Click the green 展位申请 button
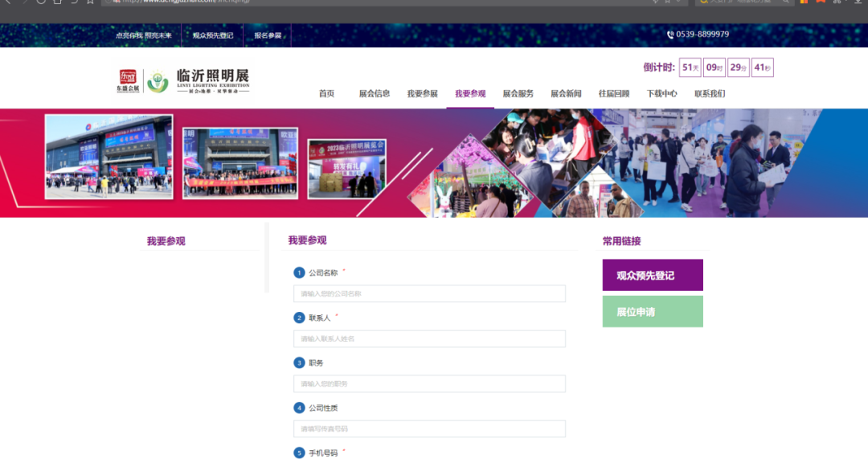The width and height of the screenshot is (868, 459). coord(653,312)
